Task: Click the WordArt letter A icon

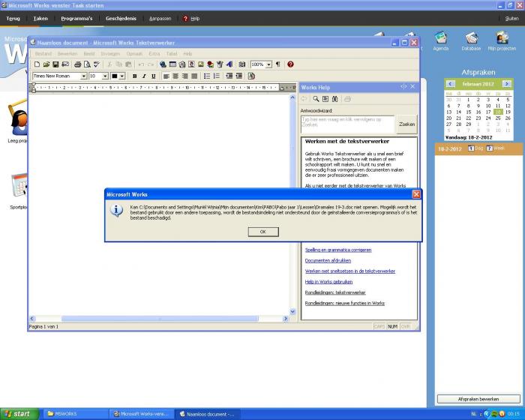Action: pos(229,64)
